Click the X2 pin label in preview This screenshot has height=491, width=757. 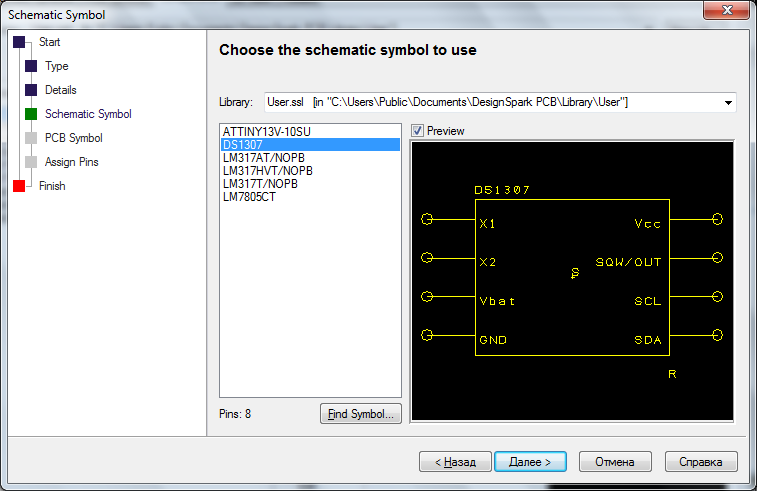tap(488, 262)
